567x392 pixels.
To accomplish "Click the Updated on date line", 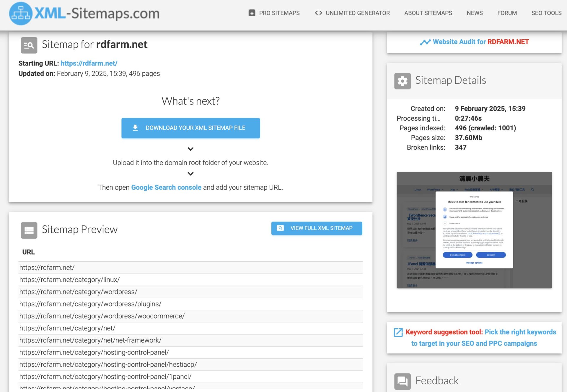I will pyautogui.click(x=89, y=73).
